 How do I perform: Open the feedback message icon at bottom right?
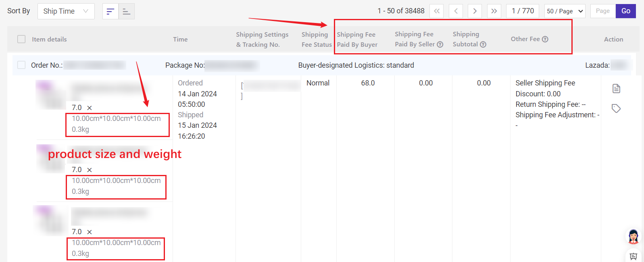coord(633,256)
